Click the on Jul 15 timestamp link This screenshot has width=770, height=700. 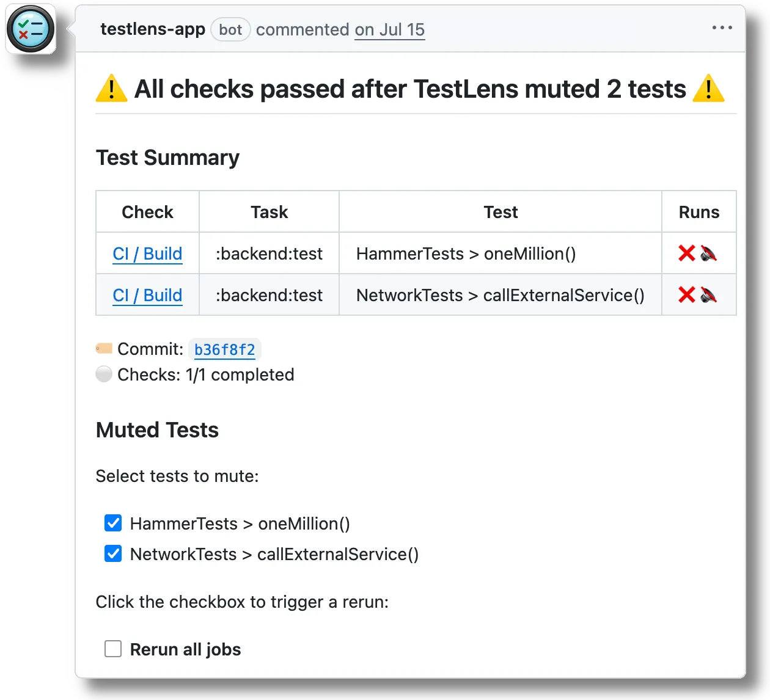[x=390, y=29]
